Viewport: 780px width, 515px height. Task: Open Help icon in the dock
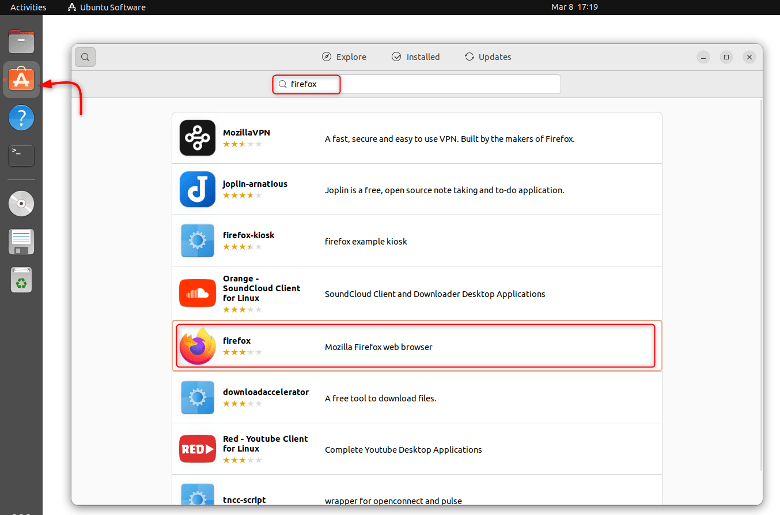tap(21, 118)
